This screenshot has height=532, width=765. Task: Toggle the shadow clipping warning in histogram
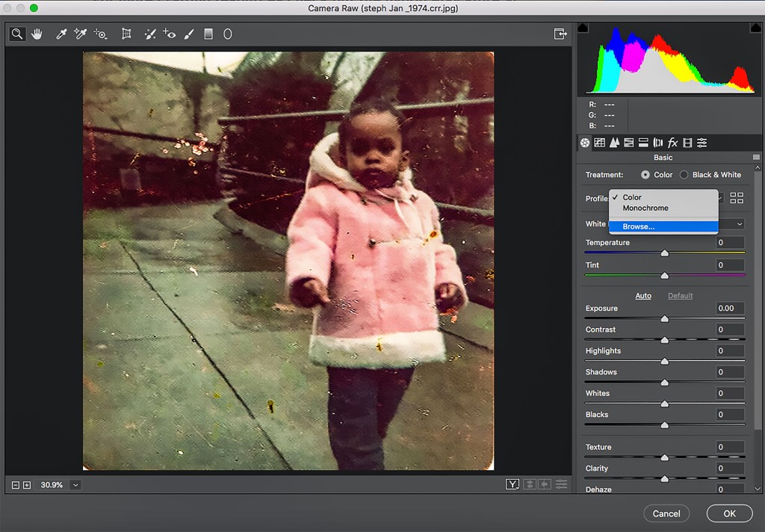(583, 28)
